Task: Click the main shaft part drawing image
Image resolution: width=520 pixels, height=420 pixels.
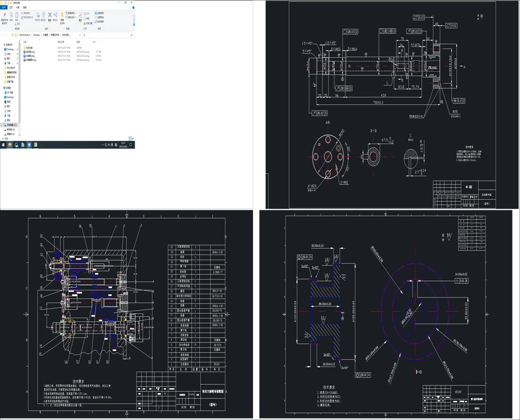Action: (x=392, y=105)
